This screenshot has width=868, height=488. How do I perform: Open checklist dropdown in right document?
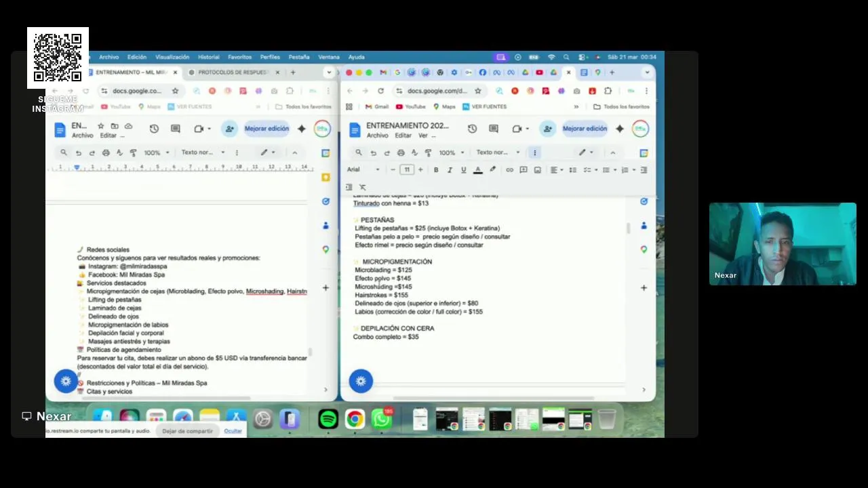(x=589, y=170)
